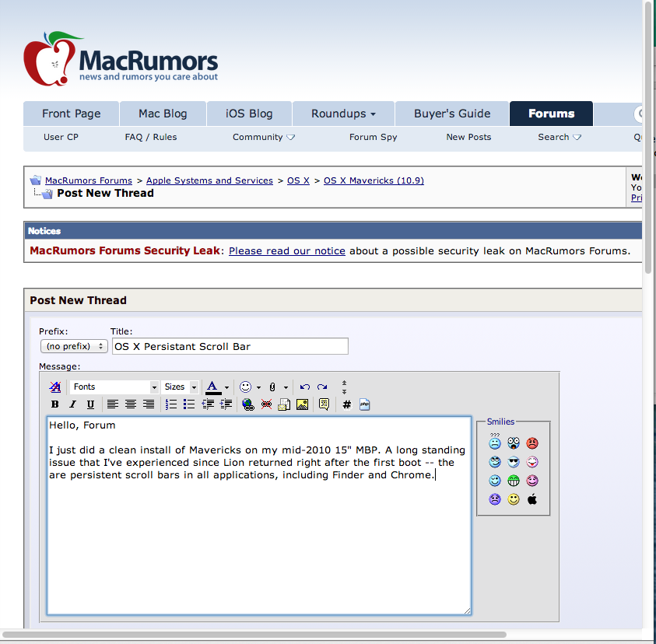
Task: Apply the current text color A button
Action: (213, 387)
